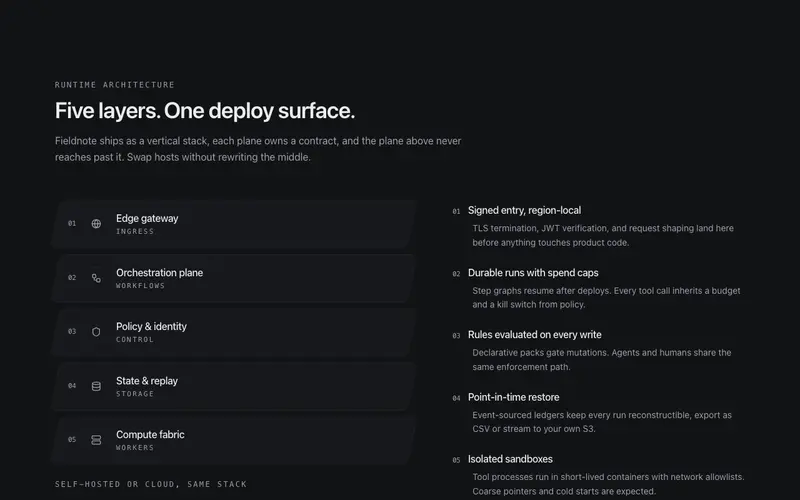
Task: Click the 04 number in State & replay card
Action: tap(72, 386)
